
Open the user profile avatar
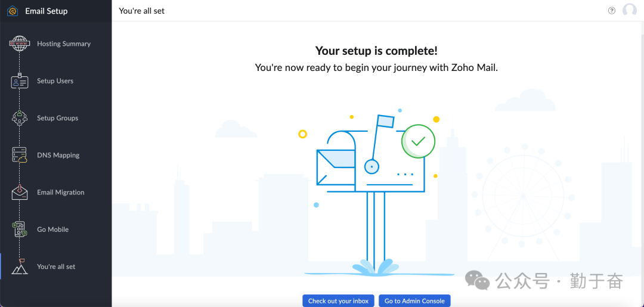(629, 11)
